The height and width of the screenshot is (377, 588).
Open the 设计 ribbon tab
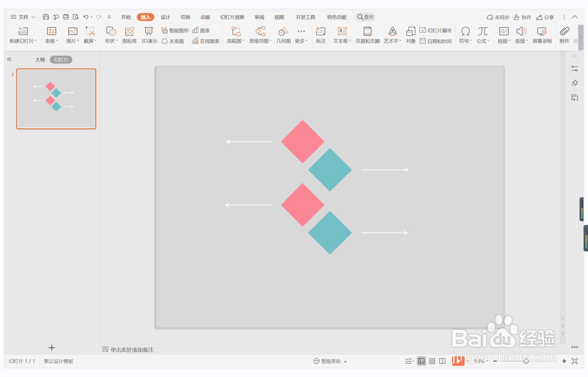(165, 17)
